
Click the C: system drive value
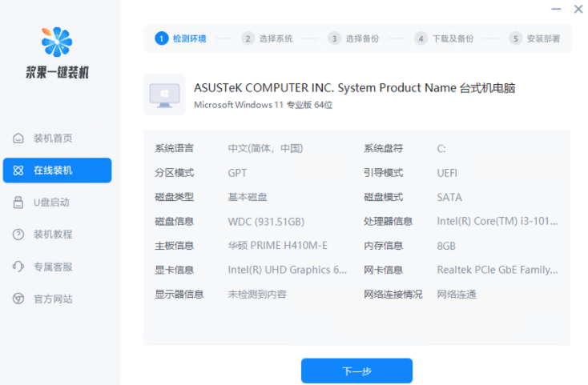click(441, 149)
